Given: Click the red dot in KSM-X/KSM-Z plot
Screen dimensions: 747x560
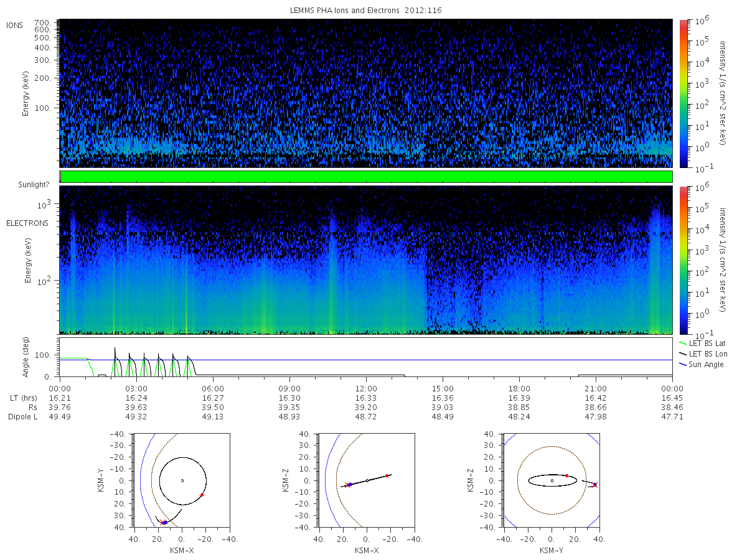Looking at the screenshot, I should pyautogui.click(x=387, y=475).
